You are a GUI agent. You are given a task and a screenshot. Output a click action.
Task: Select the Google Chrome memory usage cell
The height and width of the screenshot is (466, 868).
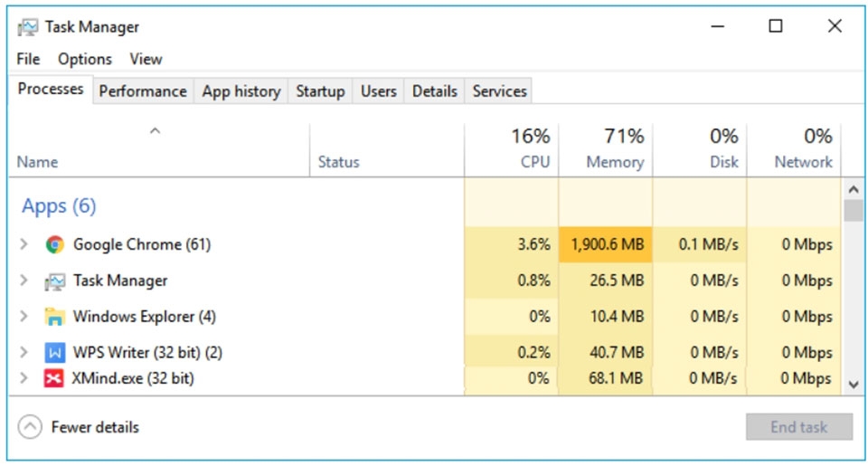[x=605, y=244]
